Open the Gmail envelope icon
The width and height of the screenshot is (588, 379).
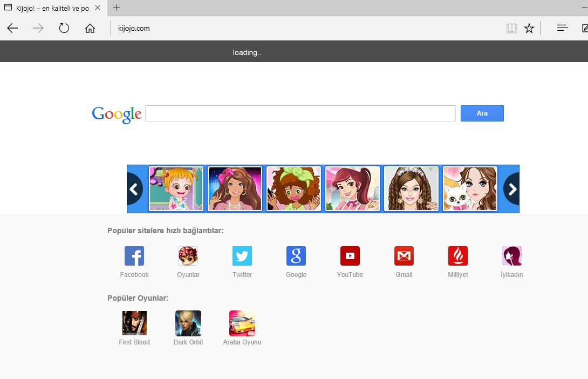click(x=404, y=256)
